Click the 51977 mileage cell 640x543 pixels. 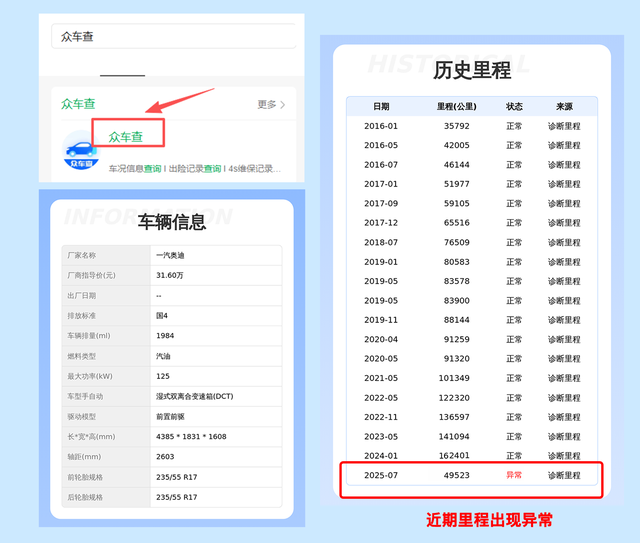tap(457, 184)
